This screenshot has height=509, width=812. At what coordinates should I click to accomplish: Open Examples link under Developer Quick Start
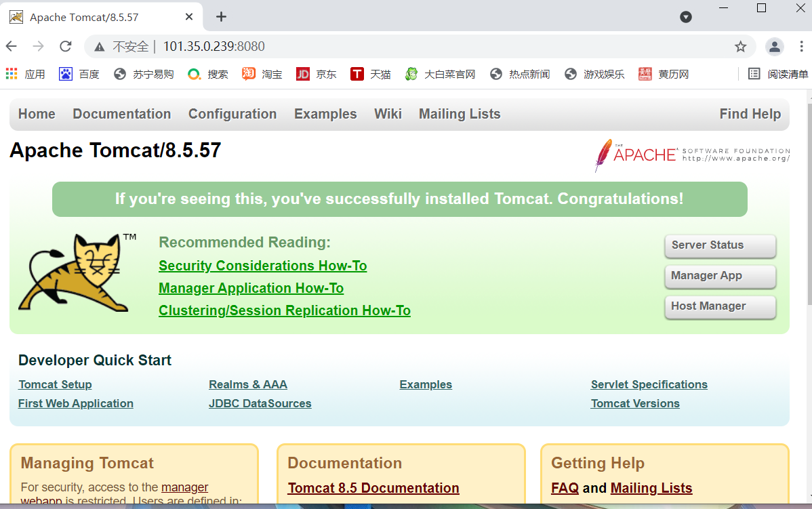[426, 385]
